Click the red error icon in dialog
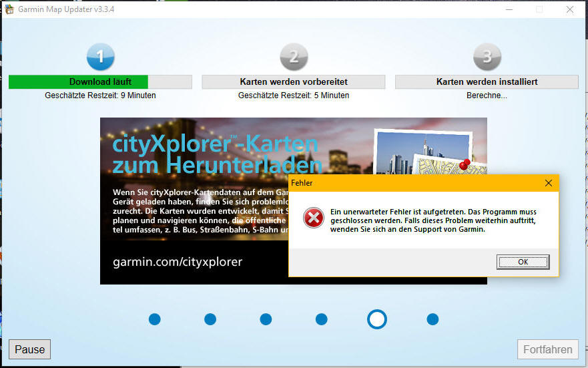Viewport: 588px width, 368px height. click(x=313, y=218)
